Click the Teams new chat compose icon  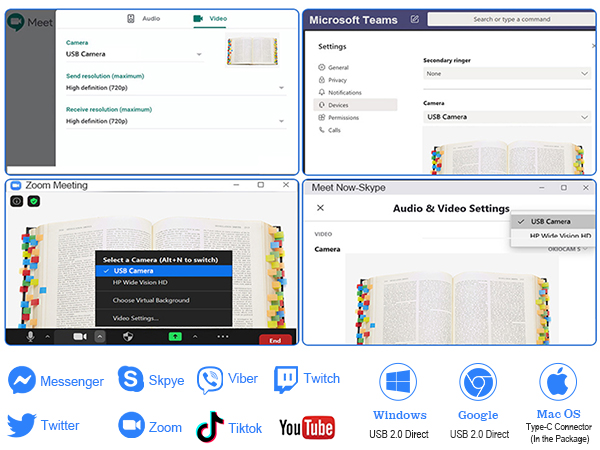pos(414,19)
